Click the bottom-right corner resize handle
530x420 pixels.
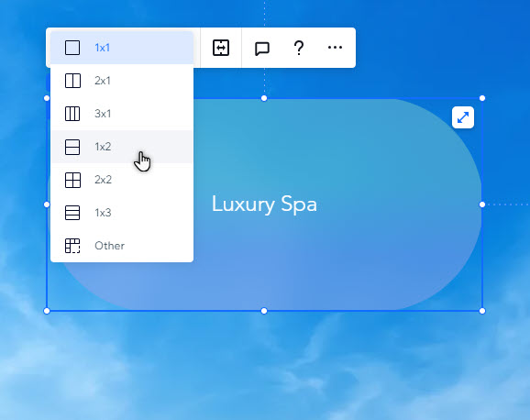[482, 311]
